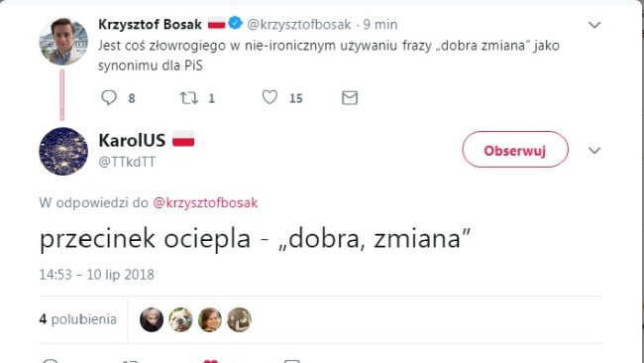Open the chevron menu on KarolUS's reply
The image size is (644, 363).
point(594,151)
